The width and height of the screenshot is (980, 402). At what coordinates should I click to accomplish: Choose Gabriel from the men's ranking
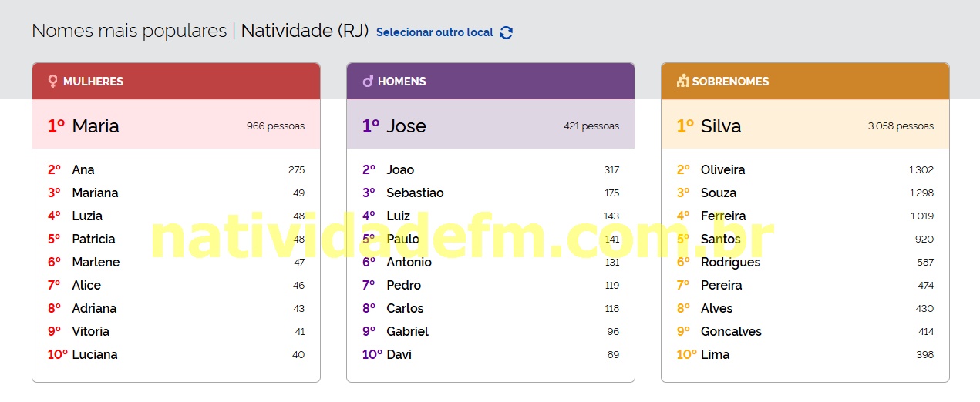(407, 331)
